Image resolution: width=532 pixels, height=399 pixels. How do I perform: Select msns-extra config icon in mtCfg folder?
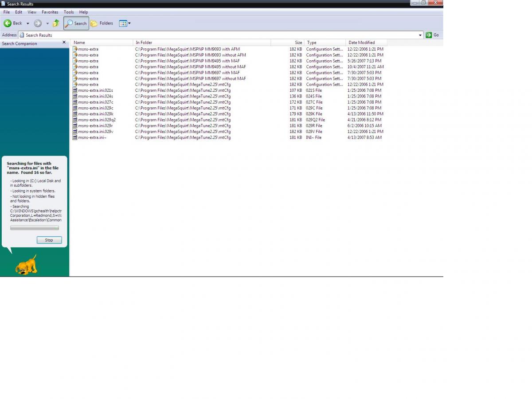coord(75,84)
